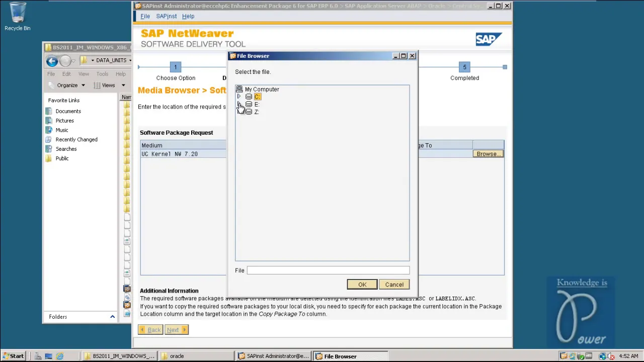The height and width of the screenshot is (362, 644).
Task: Open Explorer's Tools menu
Action: click(102, 74)
